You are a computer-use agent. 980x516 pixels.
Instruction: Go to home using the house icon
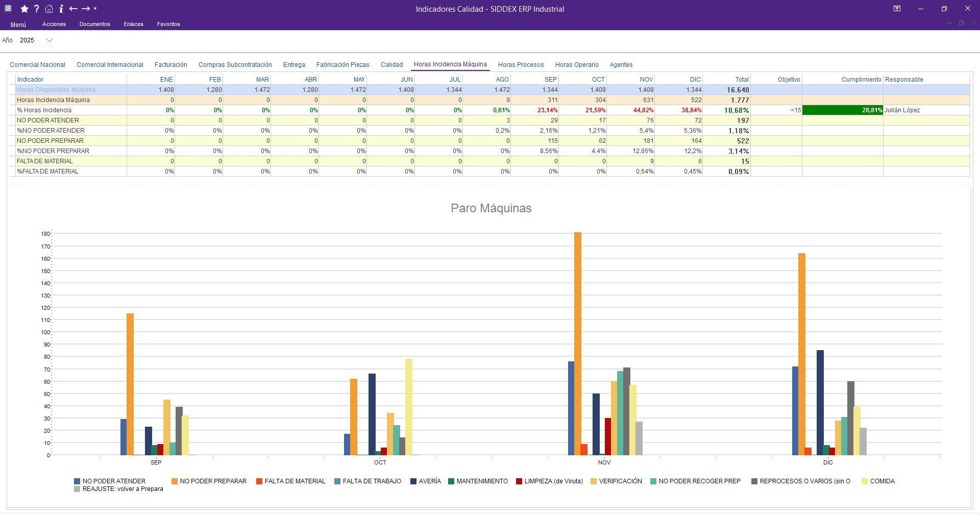click(x=49, y=9)
